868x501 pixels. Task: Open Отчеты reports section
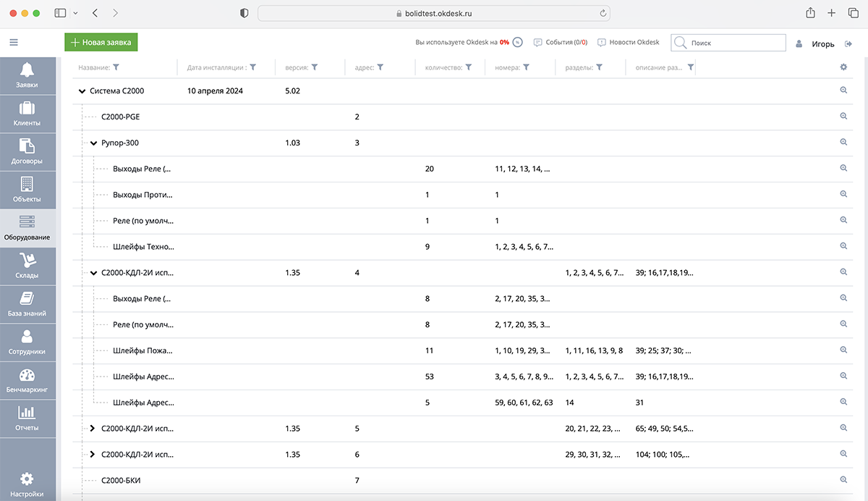click(x=27, y=418)
